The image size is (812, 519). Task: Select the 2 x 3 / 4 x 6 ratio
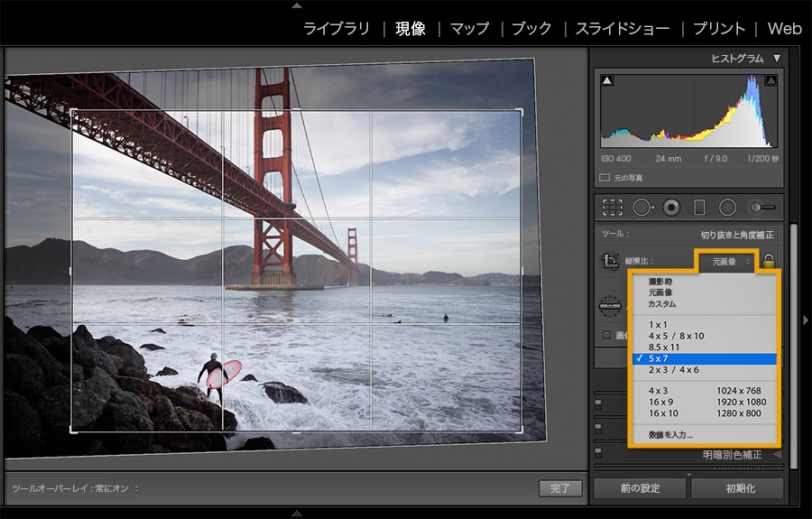pyautogui.click(x=705, y=370)
